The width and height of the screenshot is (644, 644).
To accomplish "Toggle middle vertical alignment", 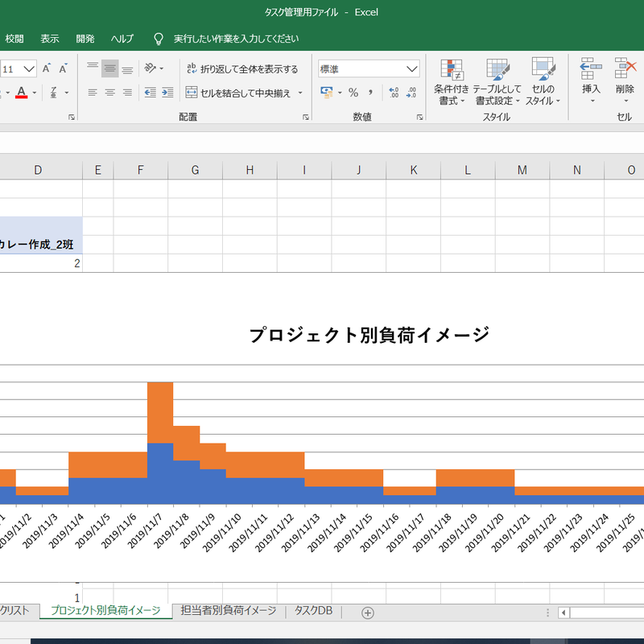I will [110, 68].
